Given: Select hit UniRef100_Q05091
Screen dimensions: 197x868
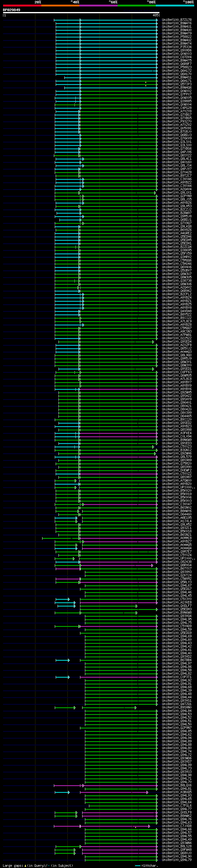Looking at the screenshot, I should (177, 128).
